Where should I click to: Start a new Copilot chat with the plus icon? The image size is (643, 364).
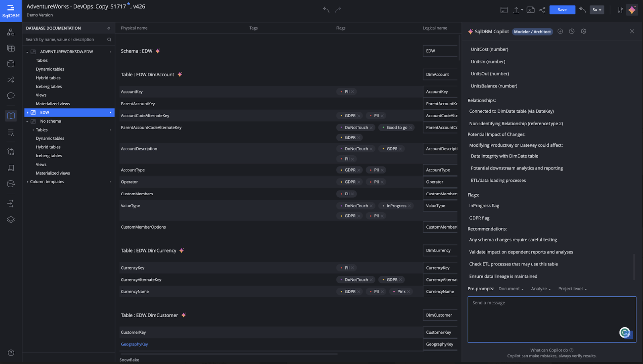[x=560, y=31]
